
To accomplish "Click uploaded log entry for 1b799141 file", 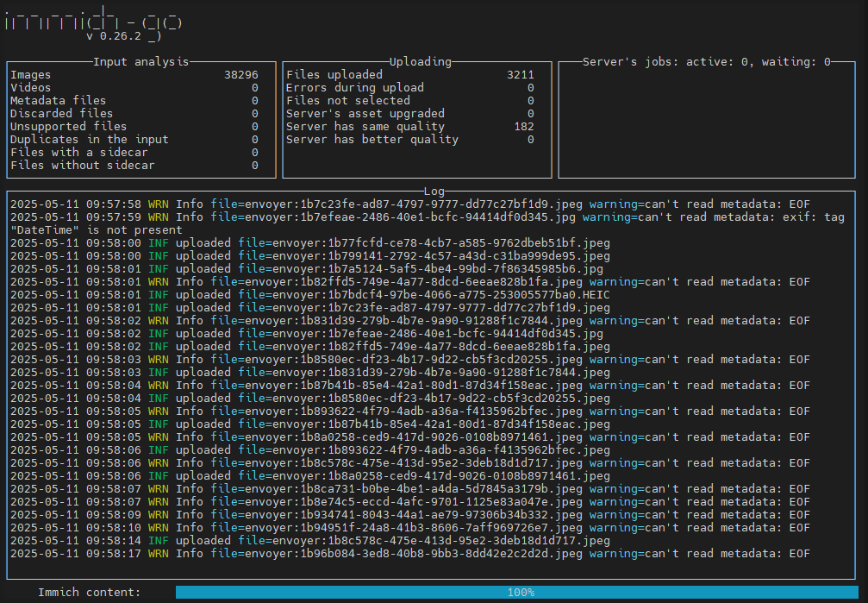I will pyautogui.click(x=310, y=255).
